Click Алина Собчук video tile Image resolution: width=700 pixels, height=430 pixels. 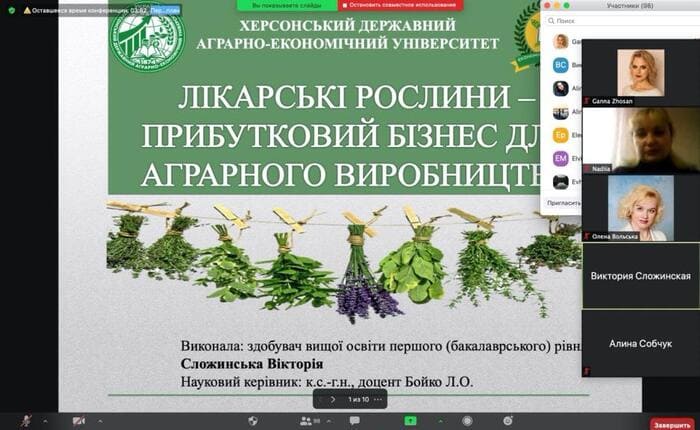click(641, 344)
